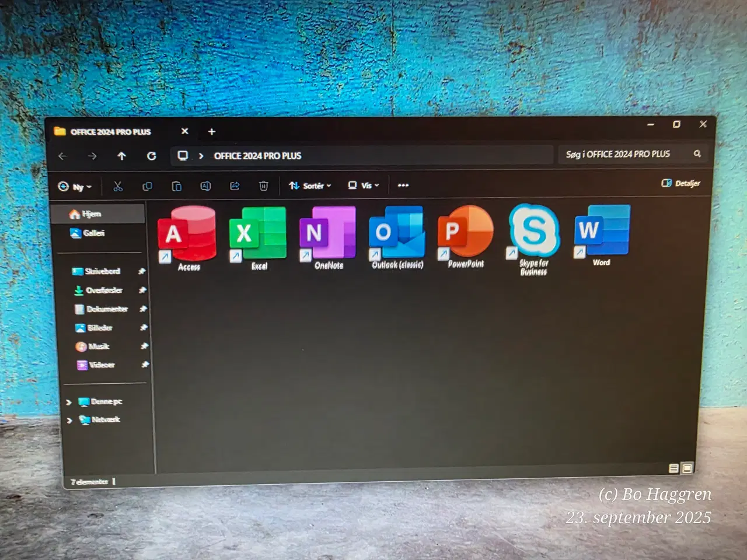Open Galleri in the sidebar
747x560 pixels.
pos(88,233)
